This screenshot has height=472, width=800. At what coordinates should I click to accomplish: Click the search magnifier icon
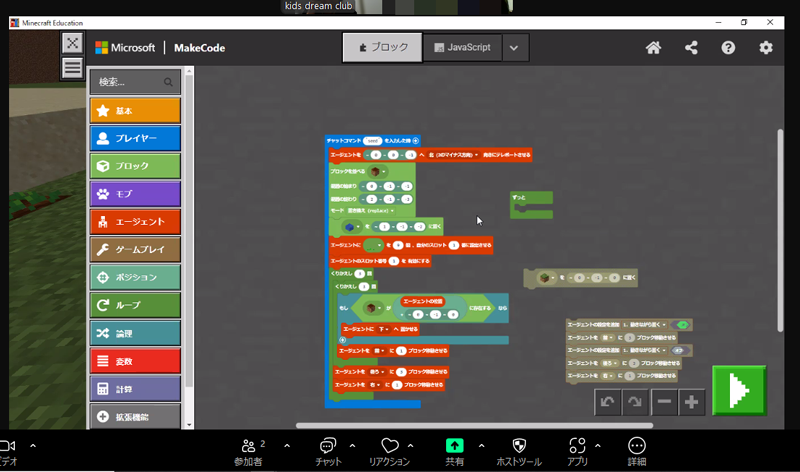(168, 82)
